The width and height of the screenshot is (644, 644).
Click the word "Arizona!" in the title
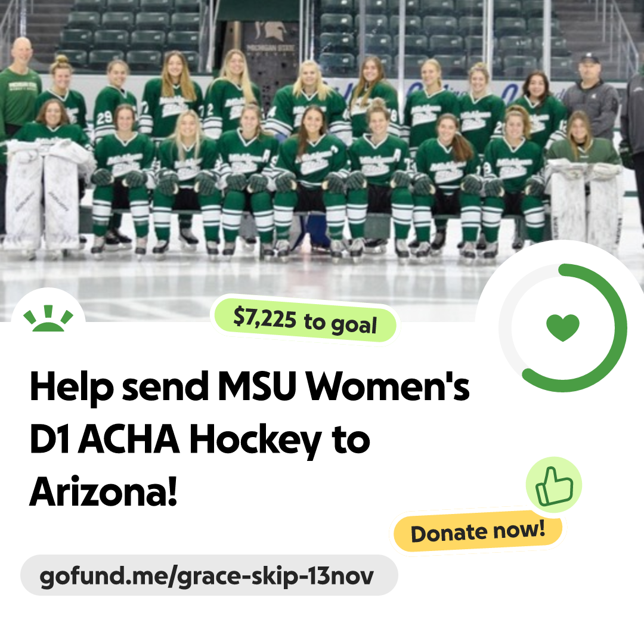tap(103, 491)
